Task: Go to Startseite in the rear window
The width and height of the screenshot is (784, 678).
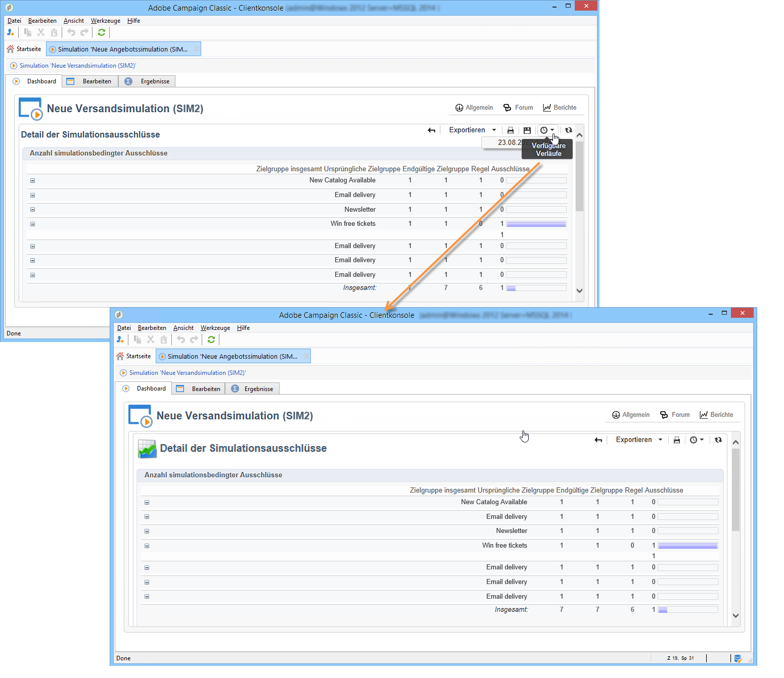Action: 24,49
